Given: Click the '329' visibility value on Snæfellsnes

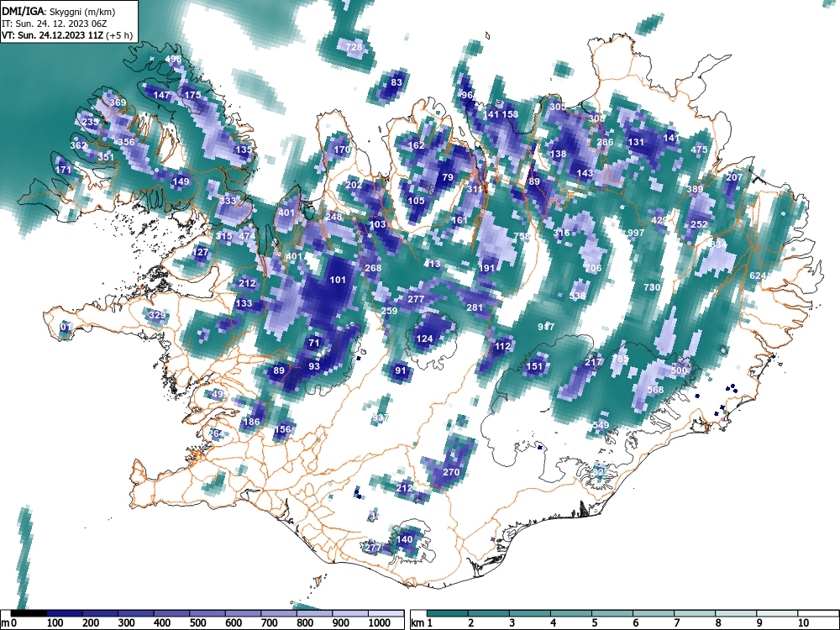Looking at the screenshot, I should pyautogui.click(x=156, y=315).
